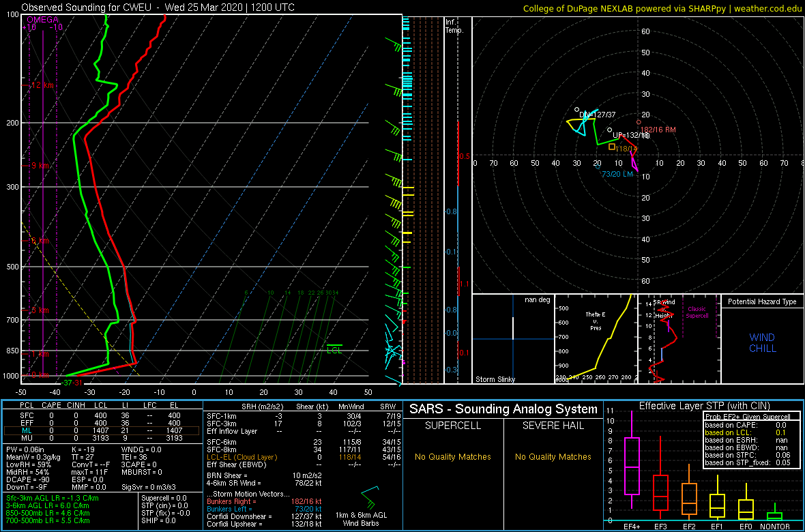
Task: Click the 'BRN Shear =' line
Action: [265, 475]
